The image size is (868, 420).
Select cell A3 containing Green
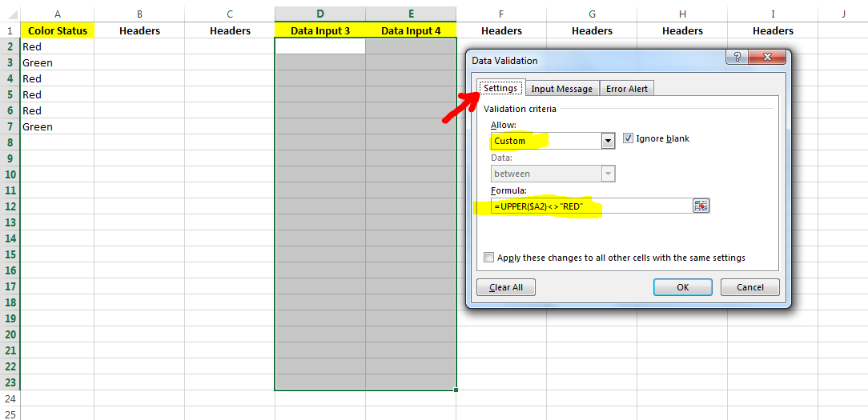pos(58,62)
